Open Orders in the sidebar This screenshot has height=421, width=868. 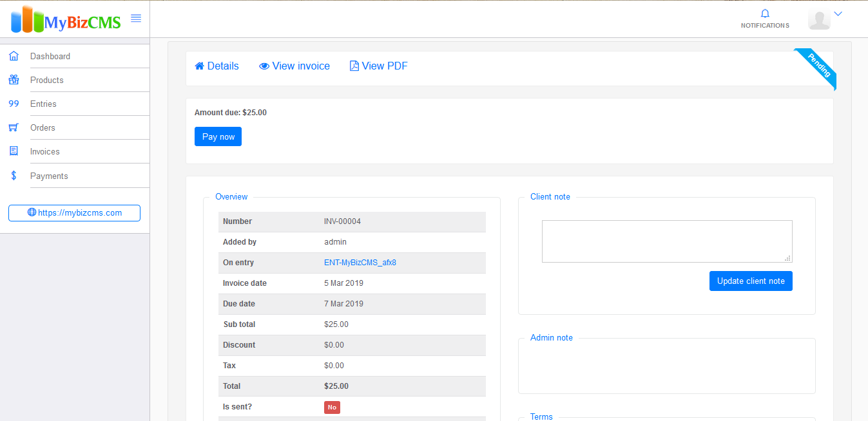point(43,127)
